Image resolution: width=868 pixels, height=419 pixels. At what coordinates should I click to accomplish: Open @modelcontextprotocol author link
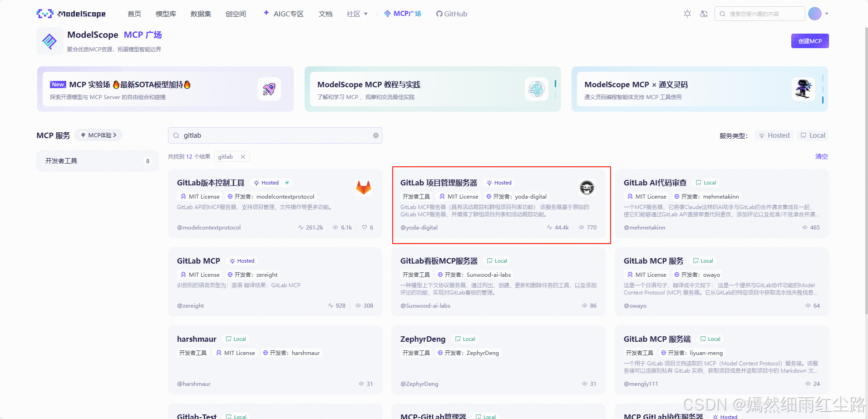pyautogui.click(x=209, y=228)
